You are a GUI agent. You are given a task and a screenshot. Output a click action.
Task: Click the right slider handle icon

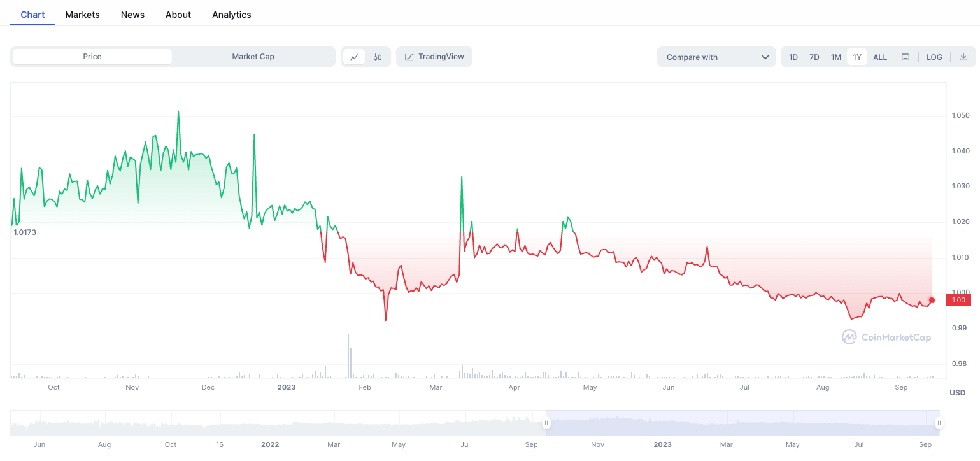coord(939,423)
